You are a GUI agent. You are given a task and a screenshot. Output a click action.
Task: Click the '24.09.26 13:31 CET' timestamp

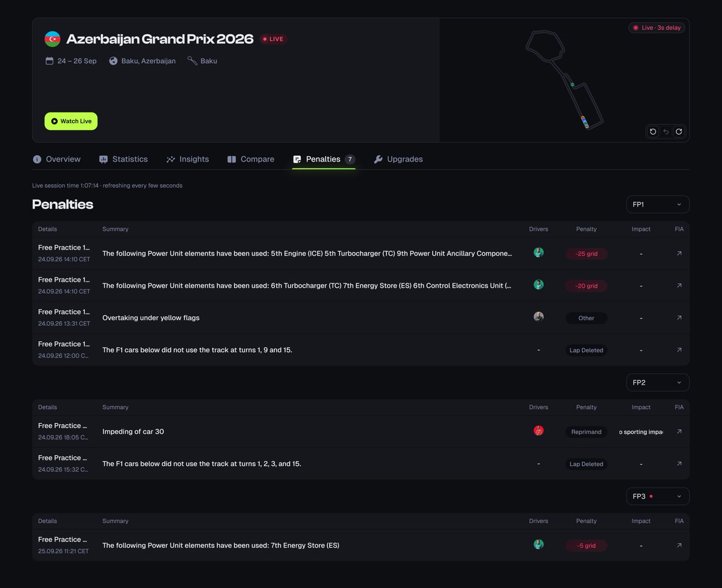coord(64,323)
